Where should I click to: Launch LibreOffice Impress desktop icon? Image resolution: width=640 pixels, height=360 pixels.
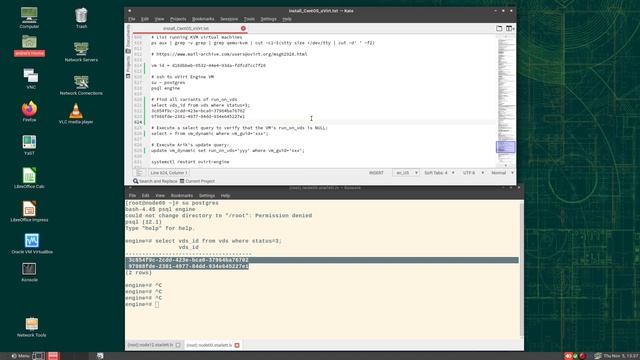29,211
